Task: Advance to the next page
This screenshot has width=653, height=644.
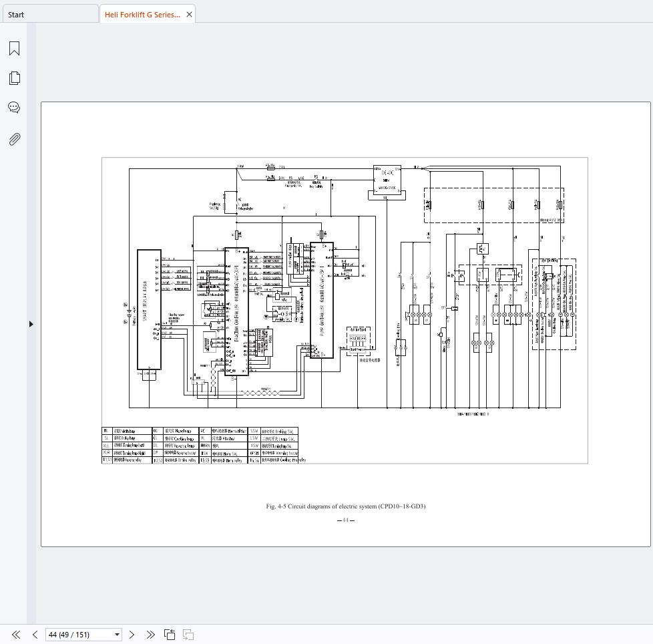Action: (x=132, y=635)
